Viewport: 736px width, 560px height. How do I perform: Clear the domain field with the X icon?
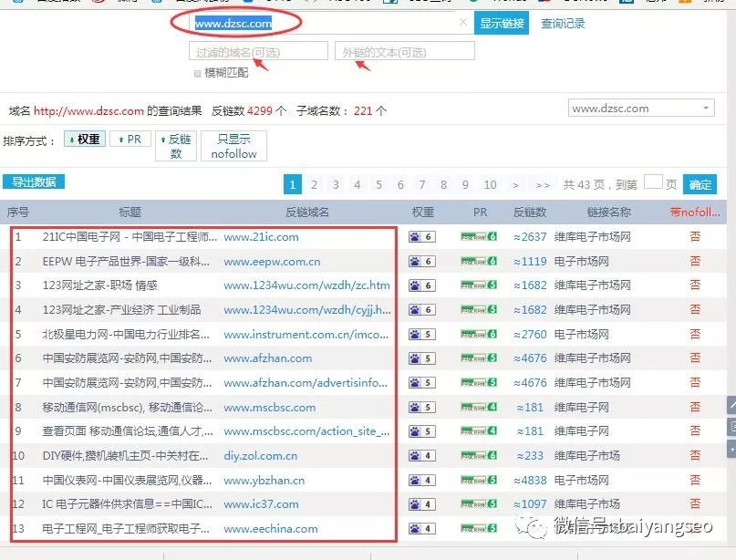(x=462, y=22)
